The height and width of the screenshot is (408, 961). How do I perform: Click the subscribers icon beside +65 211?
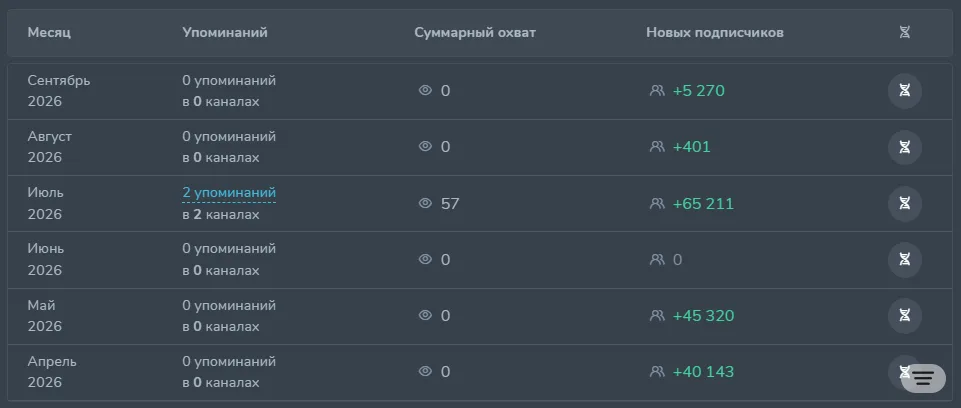click(x=657, y=203)
